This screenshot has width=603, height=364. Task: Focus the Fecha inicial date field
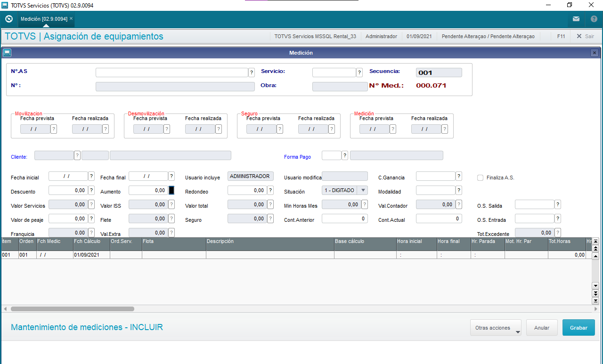coord(68,176)
